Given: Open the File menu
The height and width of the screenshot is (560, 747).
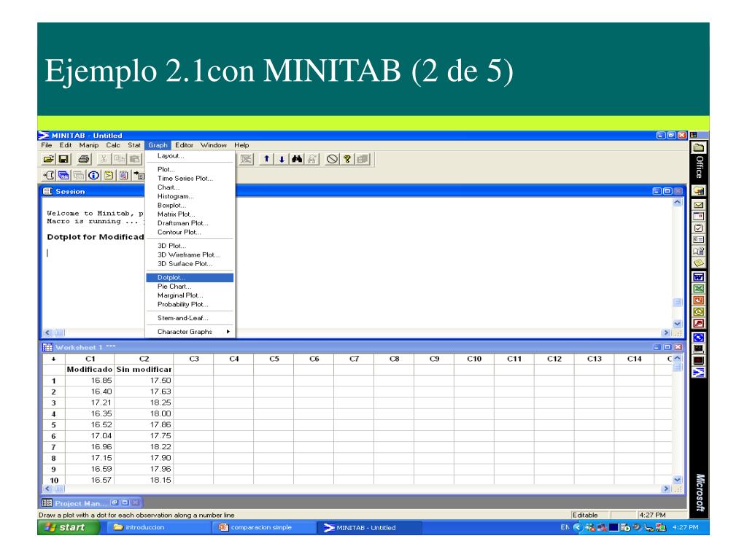Looking at the screenshot, I should (x=46, y=145).
